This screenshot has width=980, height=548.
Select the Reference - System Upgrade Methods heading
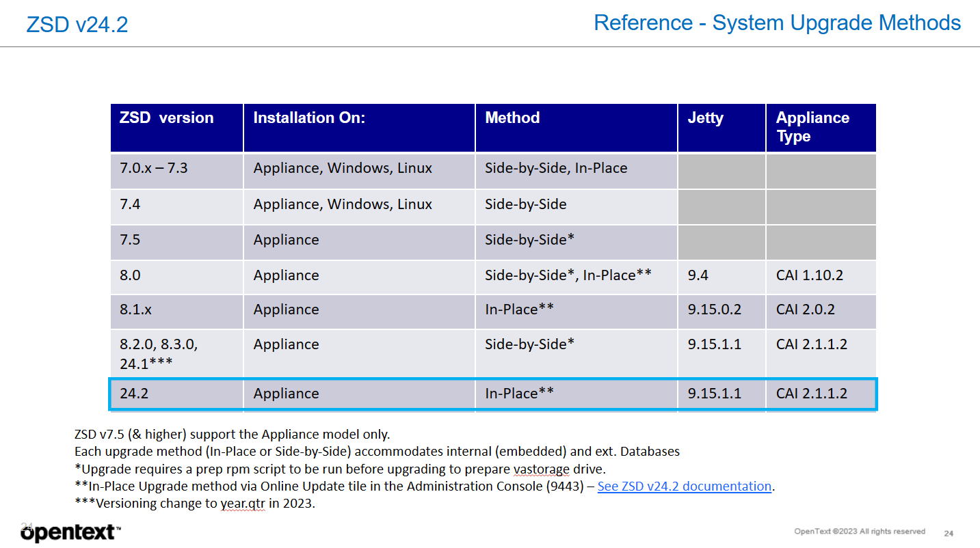(x=776, y=23)
